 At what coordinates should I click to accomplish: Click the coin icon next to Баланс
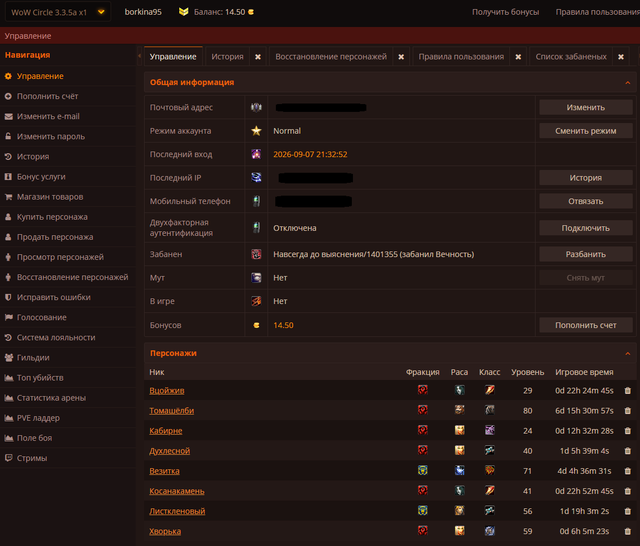coord(251,12)
